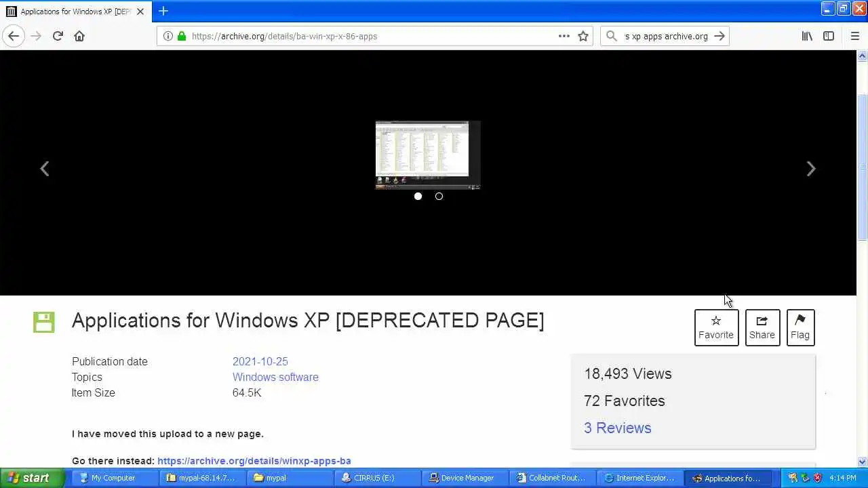Screen dimensions: 868x488
Task: Flag this archive item
Action: point(800,327)
